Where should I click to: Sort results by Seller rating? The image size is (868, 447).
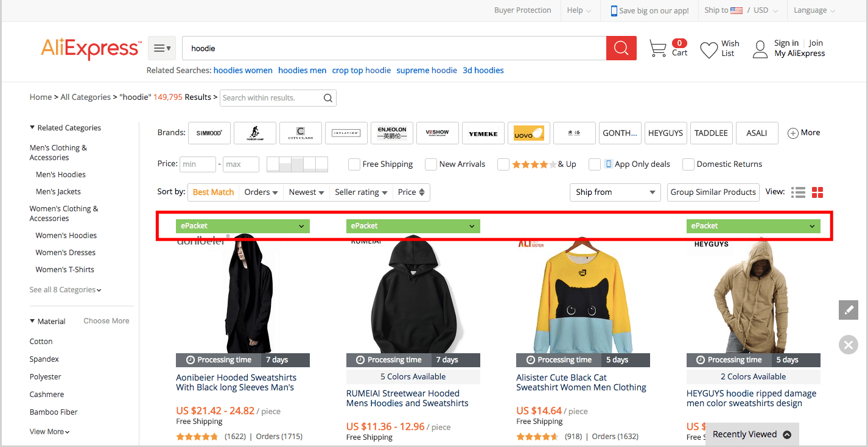pyautogui.click(x=361, y=192)
